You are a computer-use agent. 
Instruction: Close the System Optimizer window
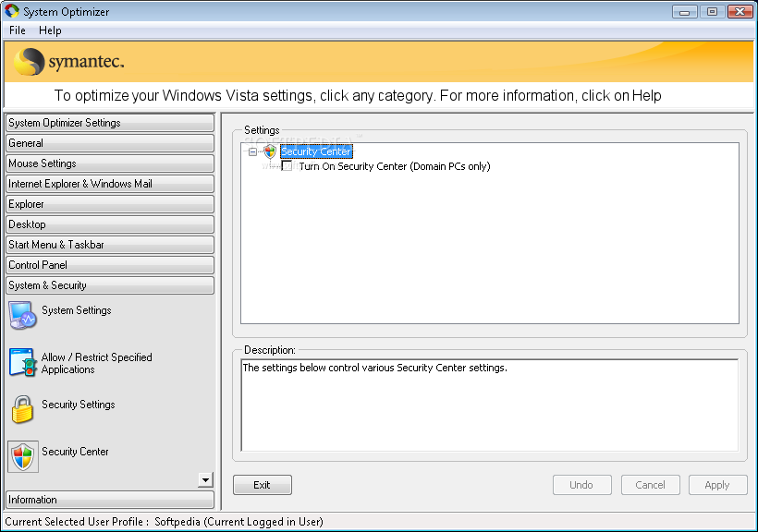tap(740, 12)
